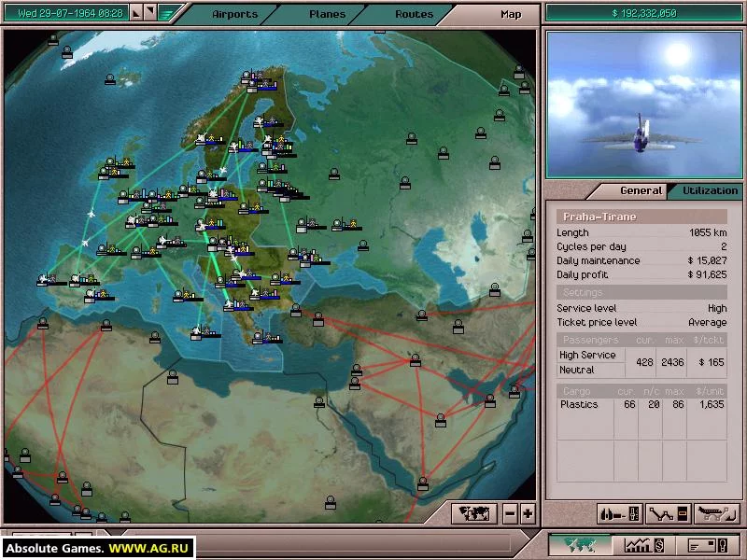Viewport: 747px width, 560px height.
Task: Click max passengers value 2436
Action: point(672,362)
